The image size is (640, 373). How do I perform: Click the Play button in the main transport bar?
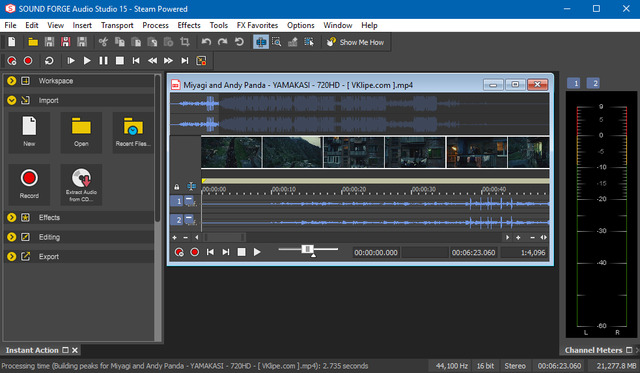87,61
